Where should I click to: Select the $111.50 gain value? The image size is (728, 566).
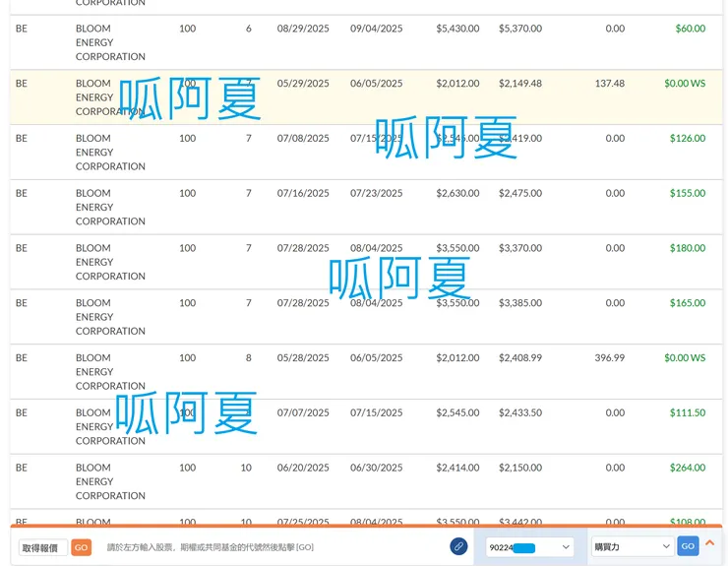tap(688, 412)
